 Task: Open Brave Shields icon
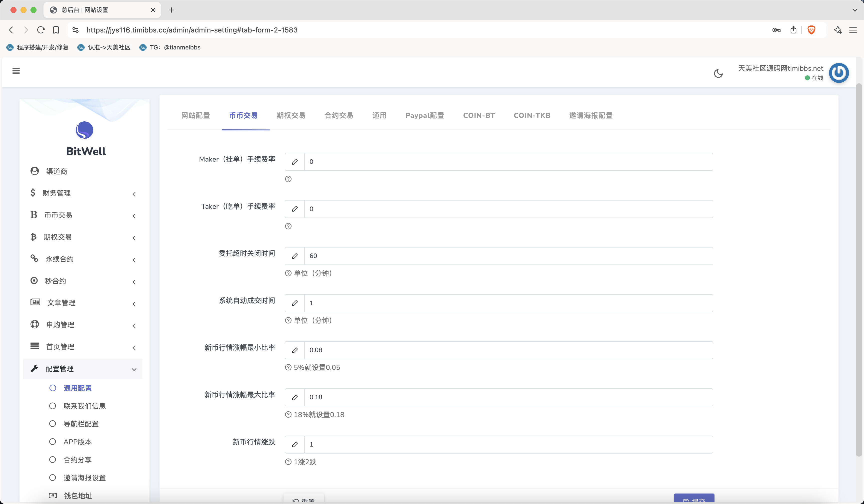(x=811, y=30)
